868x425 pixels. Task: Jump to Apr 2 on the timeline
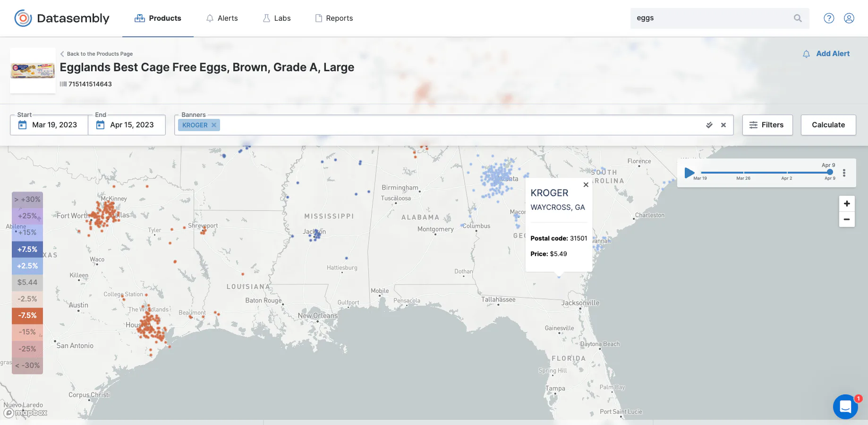tap(787, 178)
